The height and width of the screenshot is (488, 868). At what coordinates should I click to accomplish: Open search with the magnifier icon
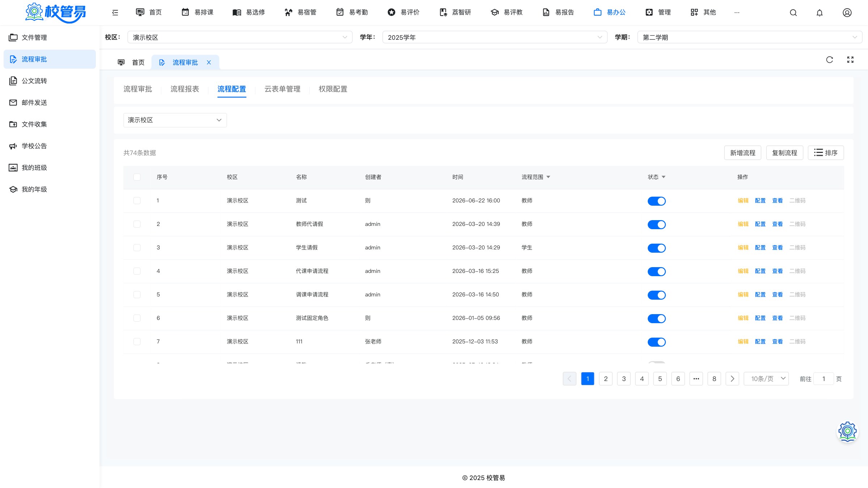pyautogui.click(x=793, y=13)
